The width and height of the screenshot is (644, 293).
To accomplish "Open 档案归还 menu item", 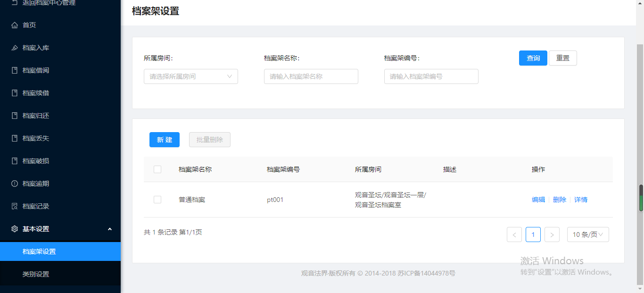I will pos(60,116).
